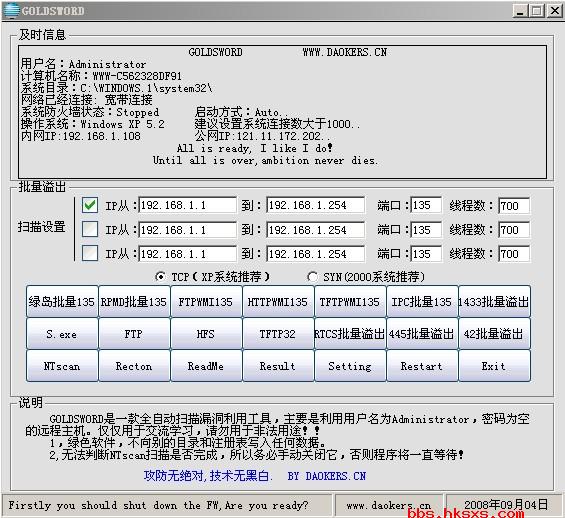This screenshot has height=518, width=565.
Task: Click the TFTPWMI135 button
Action: click(x=350, y=302)
